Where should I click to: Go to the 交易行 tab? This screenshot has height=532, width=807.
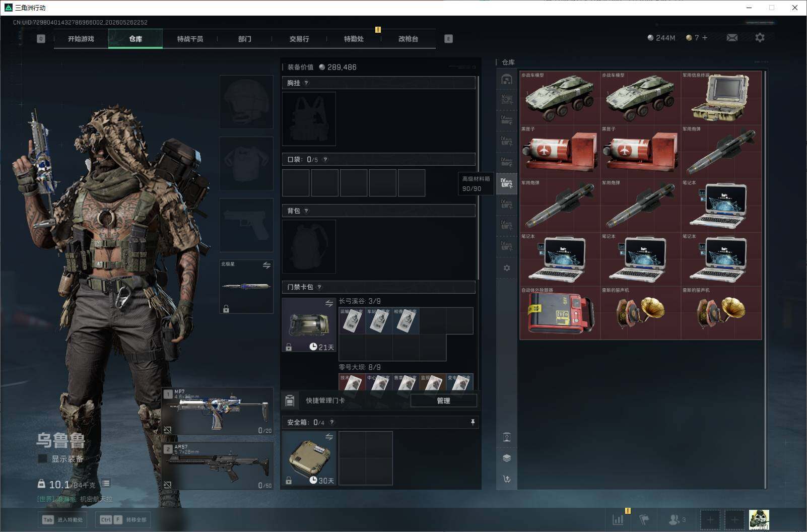[299, 39]
